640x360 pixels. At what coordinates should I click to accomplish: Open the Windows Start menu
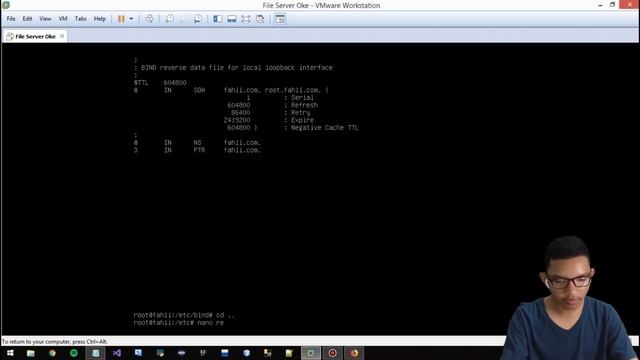[10, 353]
